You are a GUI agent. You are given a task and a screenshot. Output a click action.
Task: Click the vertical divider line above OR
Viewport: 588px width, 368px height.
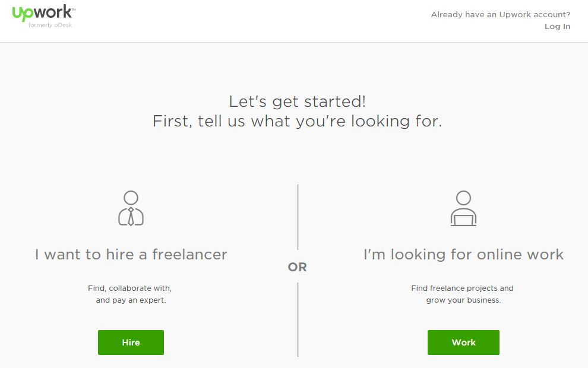(298, 217)
